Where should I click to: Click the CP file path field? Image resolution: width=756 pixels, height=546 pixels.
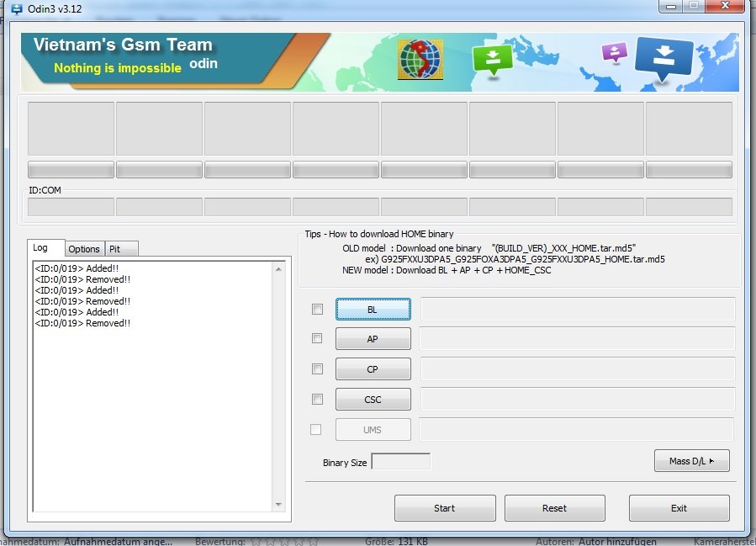click(x=578, y=369)
